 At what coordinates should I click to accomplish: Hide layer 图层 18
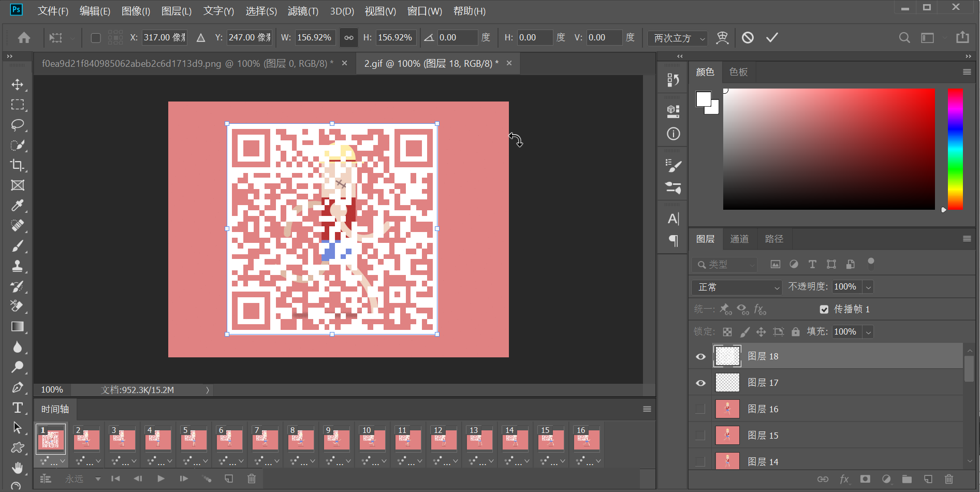(x=700, y=356)
